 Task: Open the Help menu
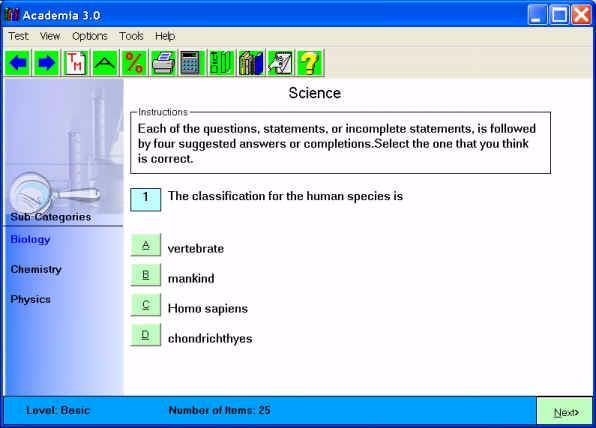point(165,36)
